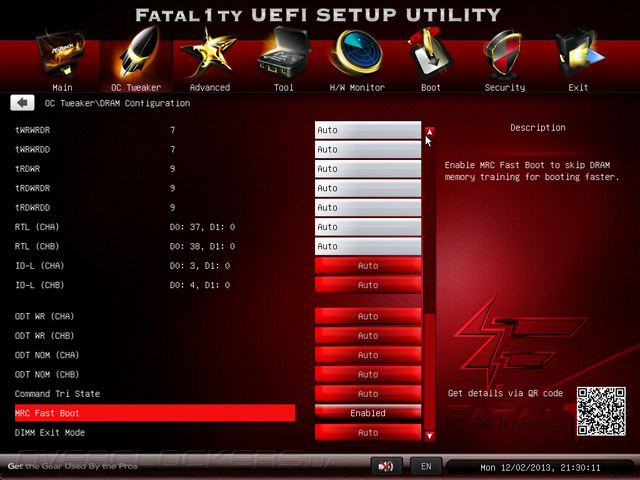Click the vertical scrollbar thumb
The image size is (640, 480).
click(429, 371)
